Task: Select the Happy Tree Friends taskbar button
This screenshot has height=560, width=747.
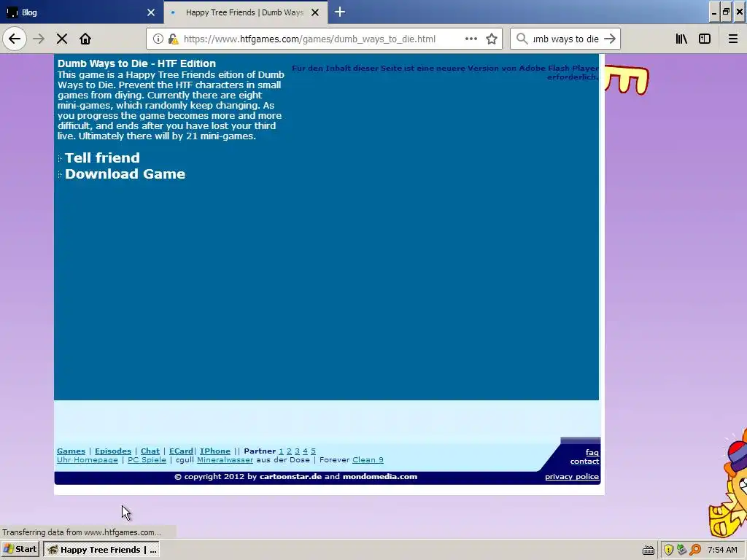Action: point(101,549)
